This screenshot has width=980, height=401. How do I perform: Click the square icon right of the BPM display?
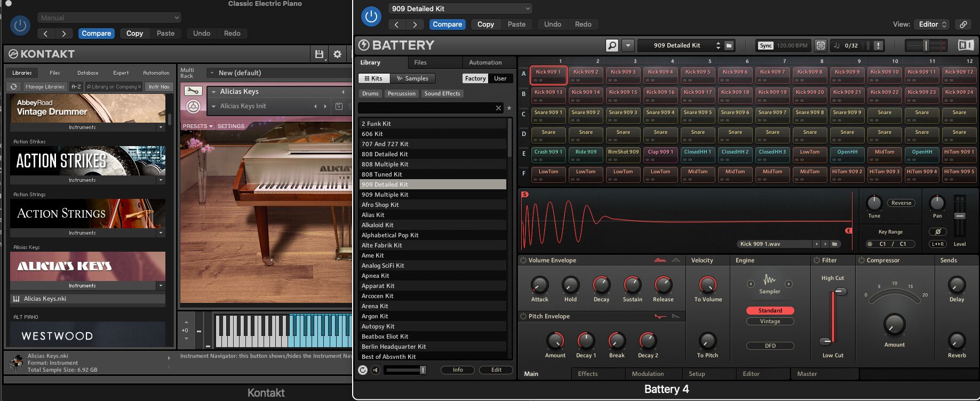click(820, 45)
